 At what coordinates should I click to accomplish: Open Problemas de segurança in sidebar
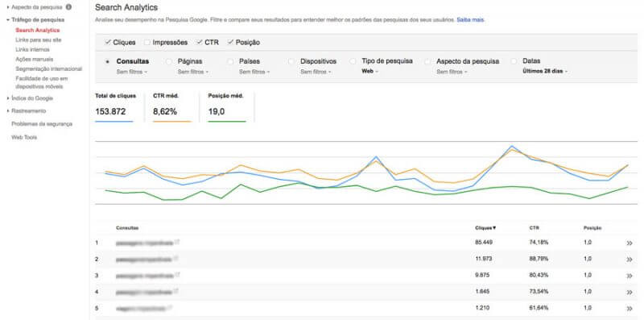(x=42, y=124)
